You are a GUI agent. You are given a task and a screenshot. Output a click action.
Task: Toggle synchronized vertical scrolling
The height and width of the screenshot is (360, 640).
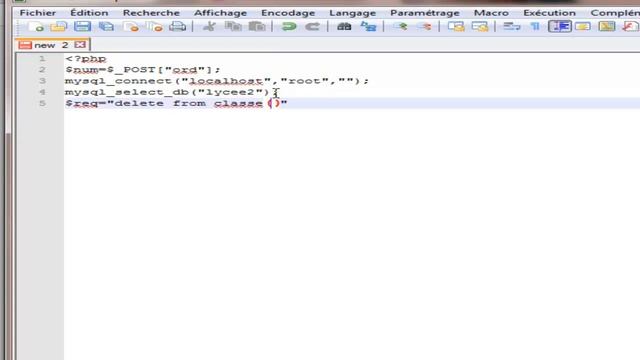[x=456, y=27]
